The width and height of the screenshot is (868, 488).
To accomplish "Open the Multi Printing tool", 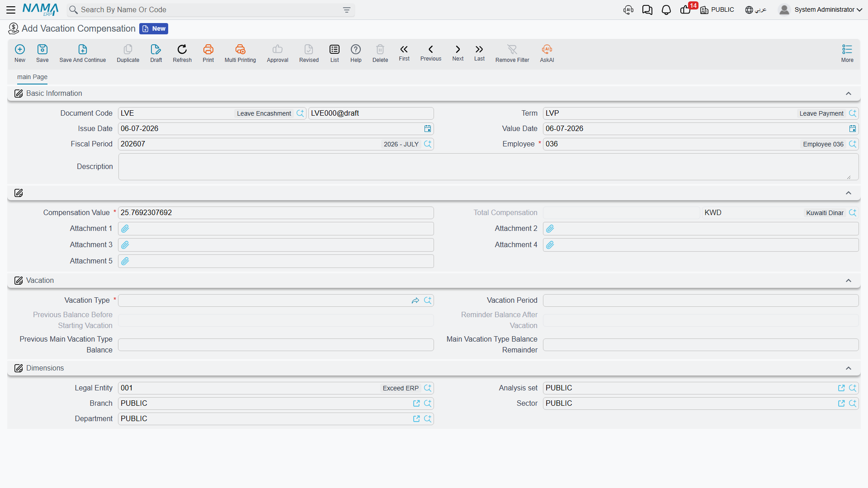I will click(x=240, y=49).
